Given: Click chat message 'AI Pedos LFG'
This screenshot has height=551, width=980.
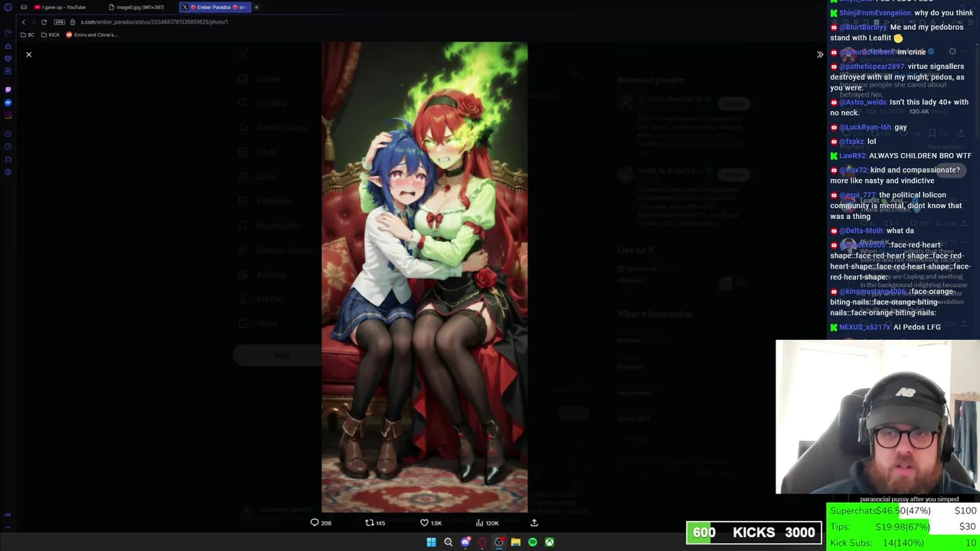Looking at the screenshot, I should tap(916, 327).
